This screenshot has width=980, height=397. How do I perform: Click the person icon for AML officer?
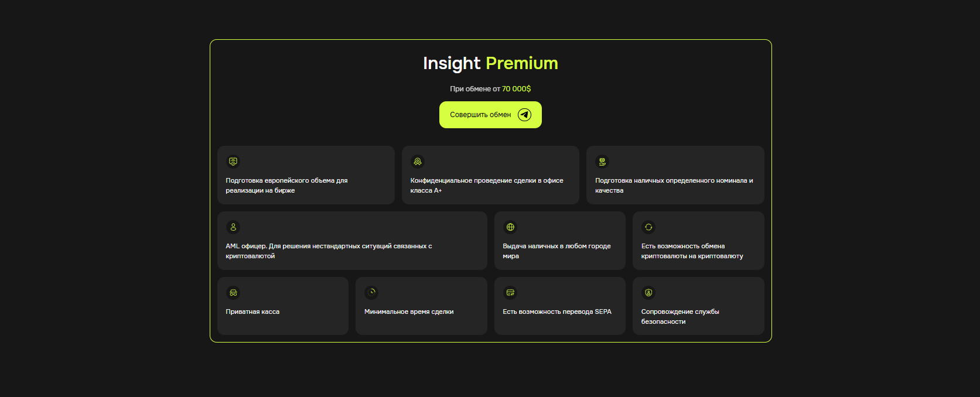click(233, 227)
